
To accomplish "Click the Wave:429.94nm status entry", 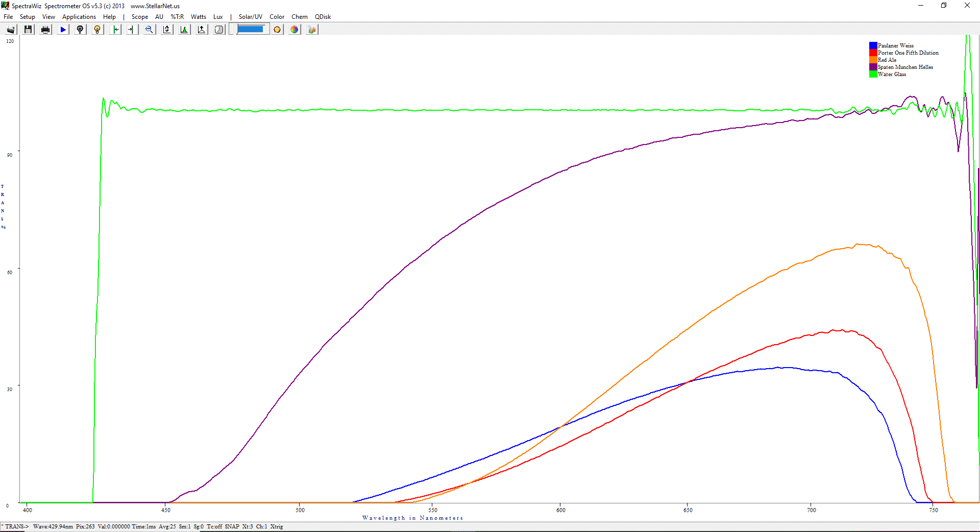I will (x=53, y=526).
